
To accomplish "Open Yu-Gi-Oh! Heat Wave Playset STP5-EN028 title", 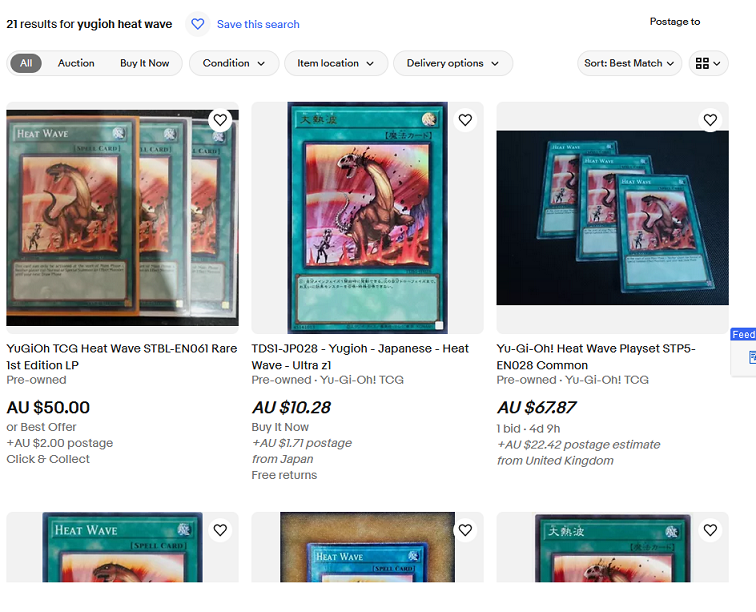I will (x=596, y=356).
